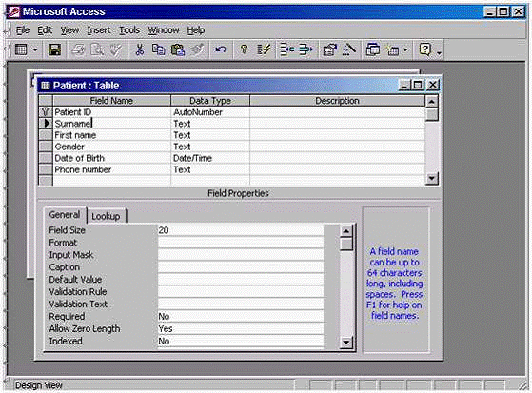Click the Field Size value box
The image size is (532, 393).
click(x=241, y=230)
